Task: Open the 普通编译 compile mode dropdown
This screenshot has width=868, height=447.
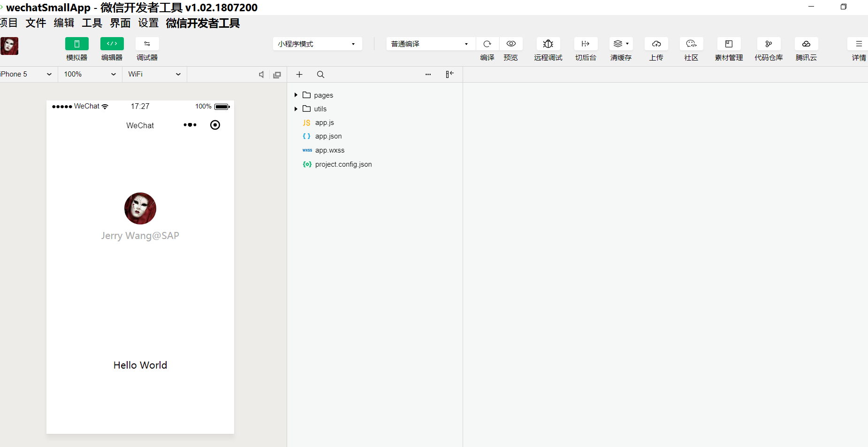Action: [x=431, y=44]
